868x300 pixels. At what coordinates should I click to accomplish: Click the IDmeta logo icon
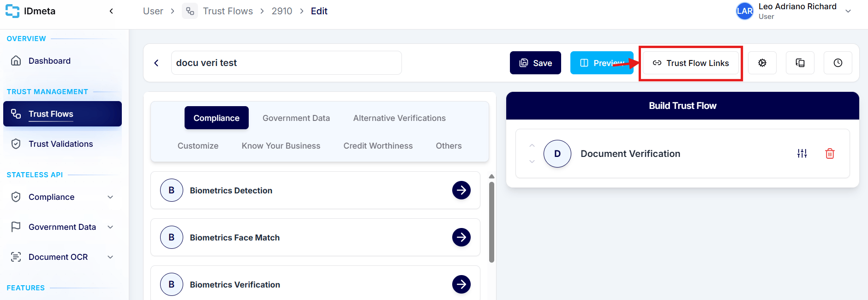click(x=12, y=11)
